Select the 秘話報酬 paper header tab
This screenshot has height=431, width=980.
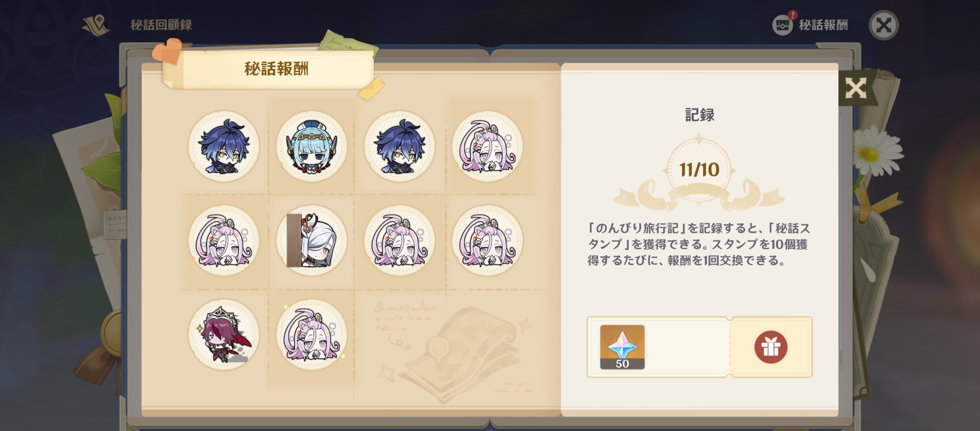(276, 69)
